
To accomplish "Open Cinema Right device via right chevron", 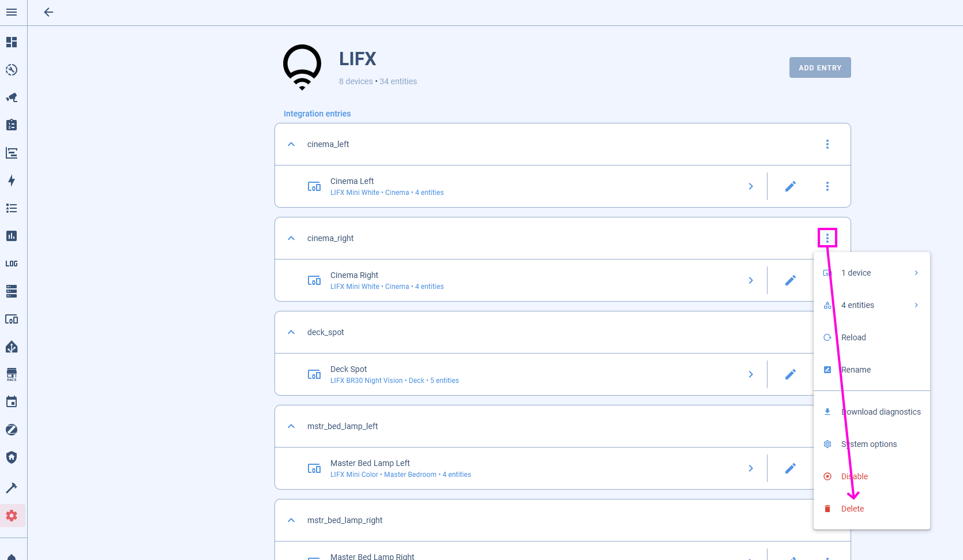I will tap(751, 280).
